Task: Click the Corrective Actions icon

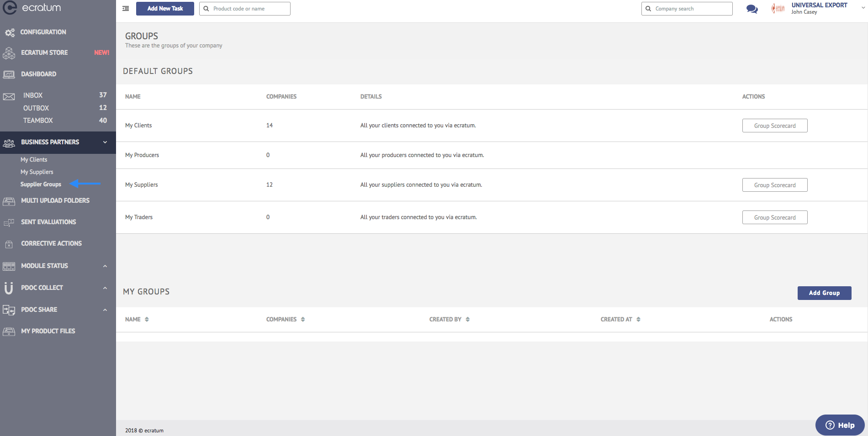Action: (x=9, y=245)
